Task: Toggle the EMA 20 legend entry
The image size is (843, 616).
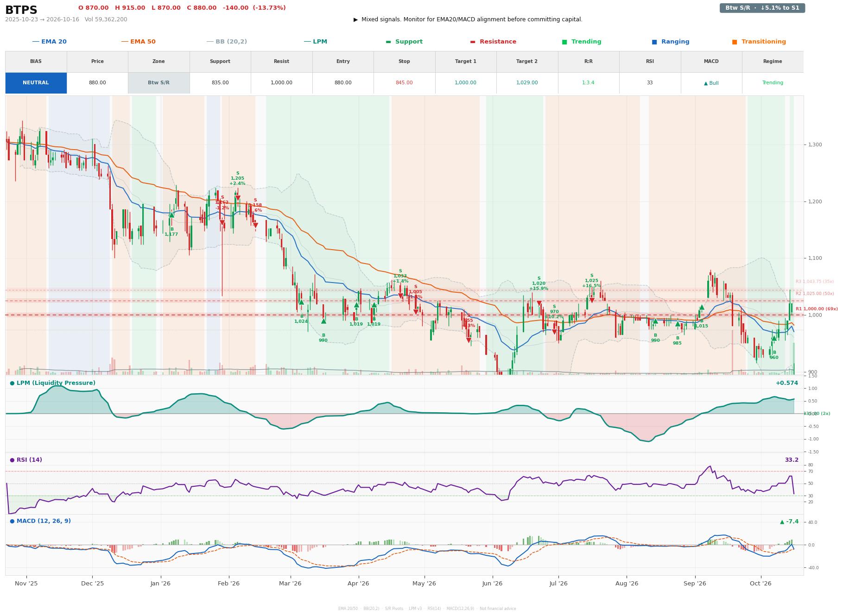Action: point(50,42)
